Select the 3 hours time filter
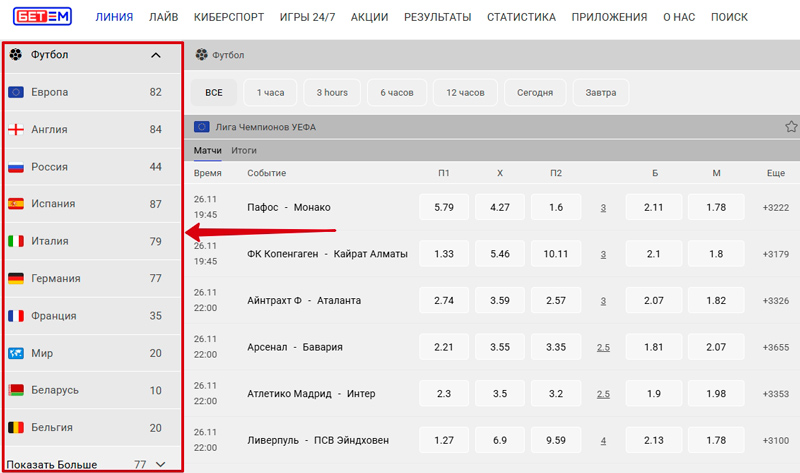Screen dimensions: 800x473 (332, 93)
